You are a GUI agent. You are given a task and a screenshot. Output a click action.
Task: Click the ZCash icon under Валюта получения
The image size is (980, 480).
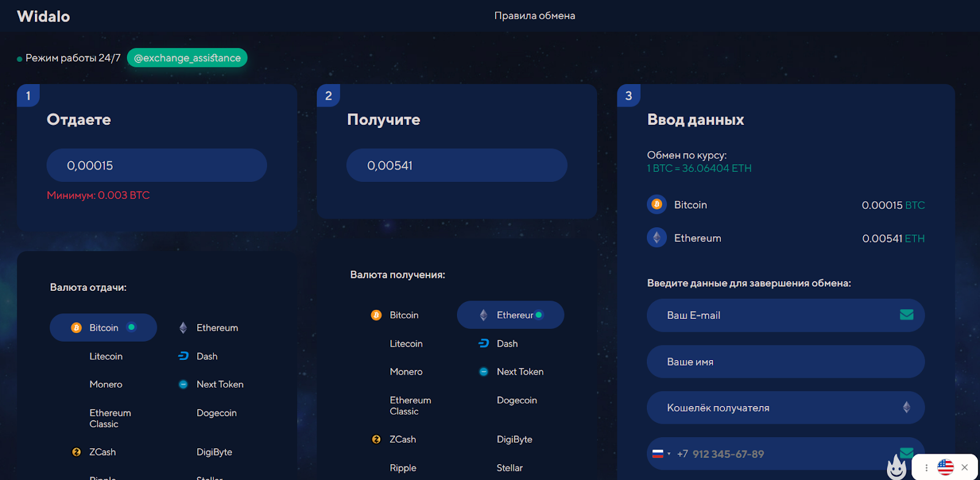376,439
